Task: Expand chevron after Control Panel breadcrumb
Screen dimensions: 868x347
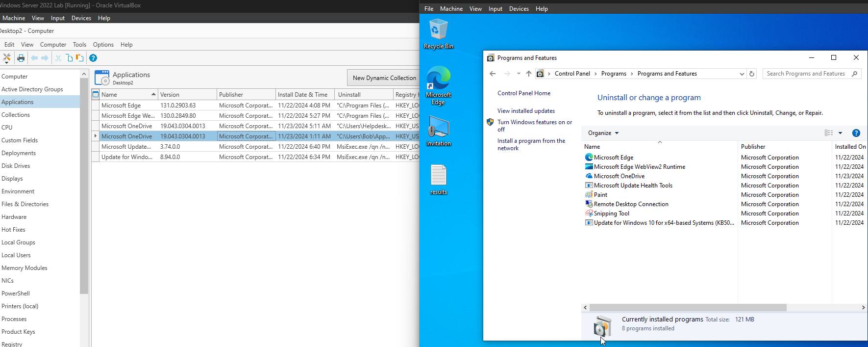Action: pos(595,74)
